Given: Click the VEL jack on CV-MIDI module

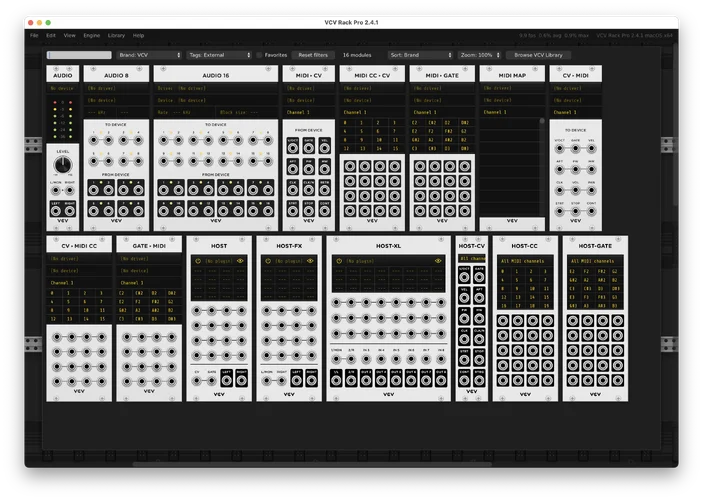Looking at the screenshot, I should pos(591,148).
